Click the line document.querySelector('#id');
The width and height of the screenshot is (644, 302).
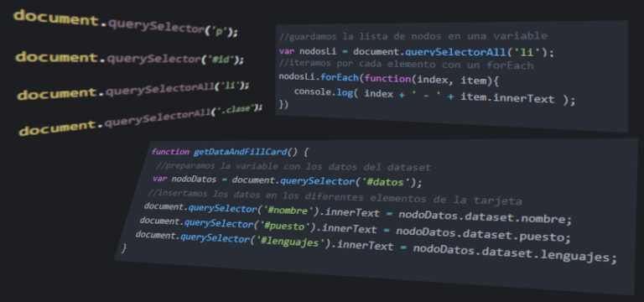click(130, 58)
